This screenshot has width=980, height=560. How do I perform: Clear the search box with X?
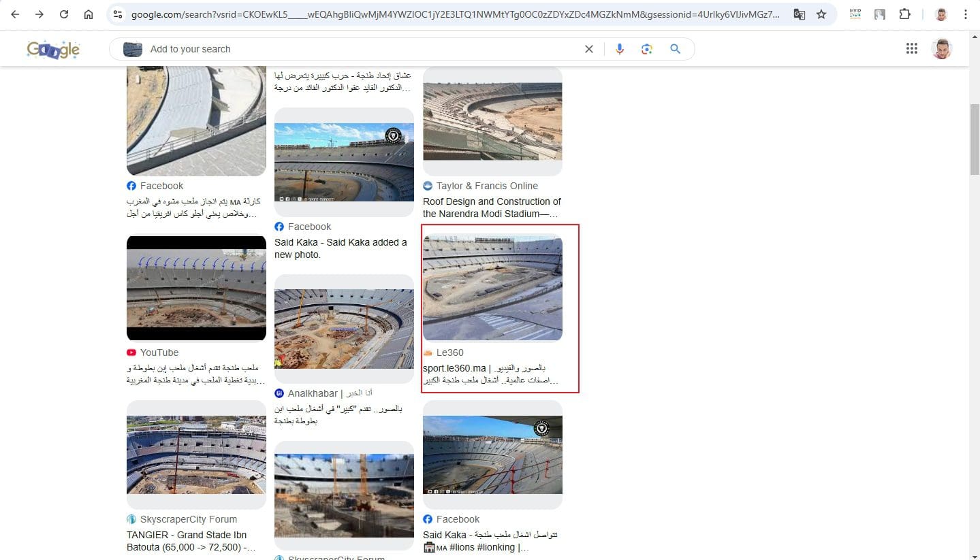[x=589, y=49]
